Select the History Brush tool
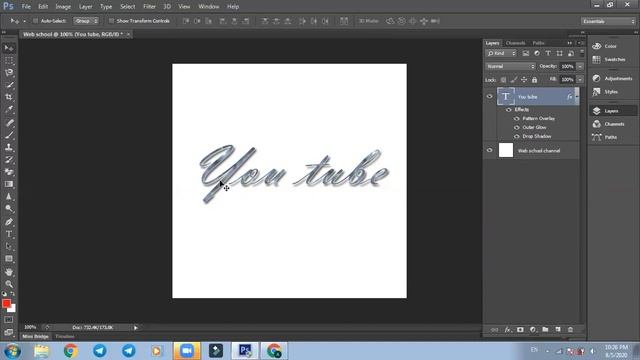640x360 pixels. click(9, 159)
